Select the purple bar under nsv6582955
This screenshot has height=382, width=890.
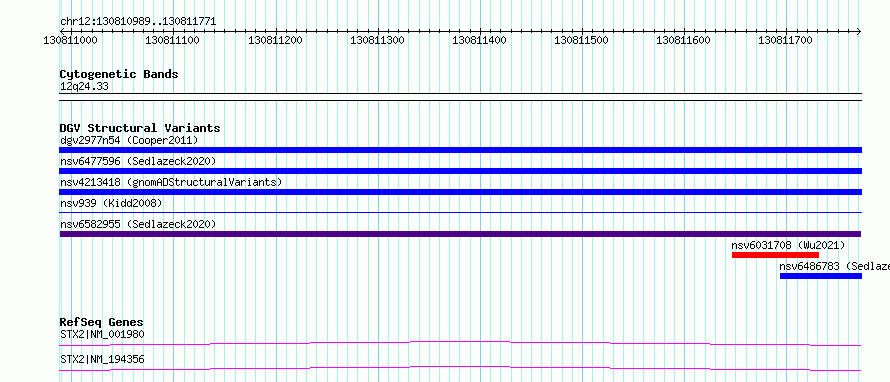[x=460, y=234]
